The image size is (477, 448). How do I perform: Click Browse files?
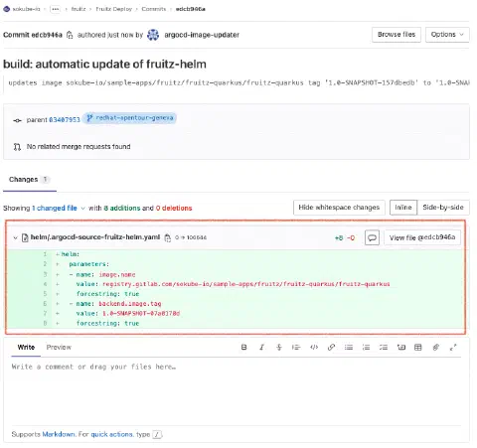(x=397, y=35)
